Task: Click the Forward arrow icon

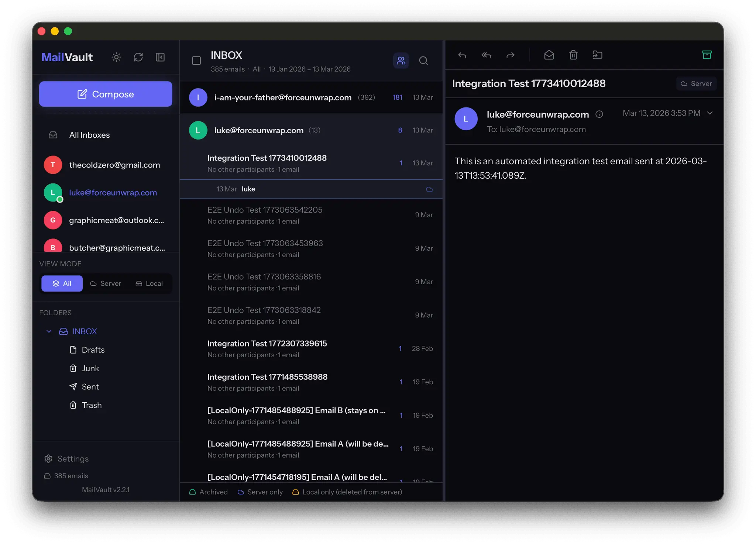Action: (511, 55)
